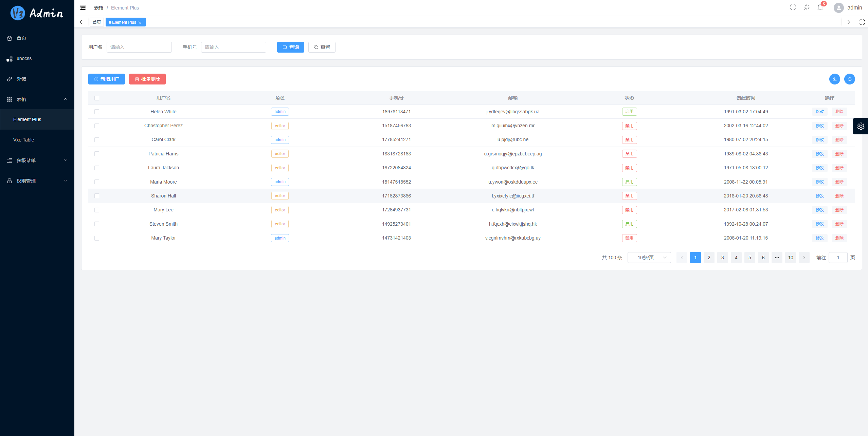The width and height of the screenshot is (868, 436).
Task: Click the fullscreen icon in the header
Action: coord(793,7)
